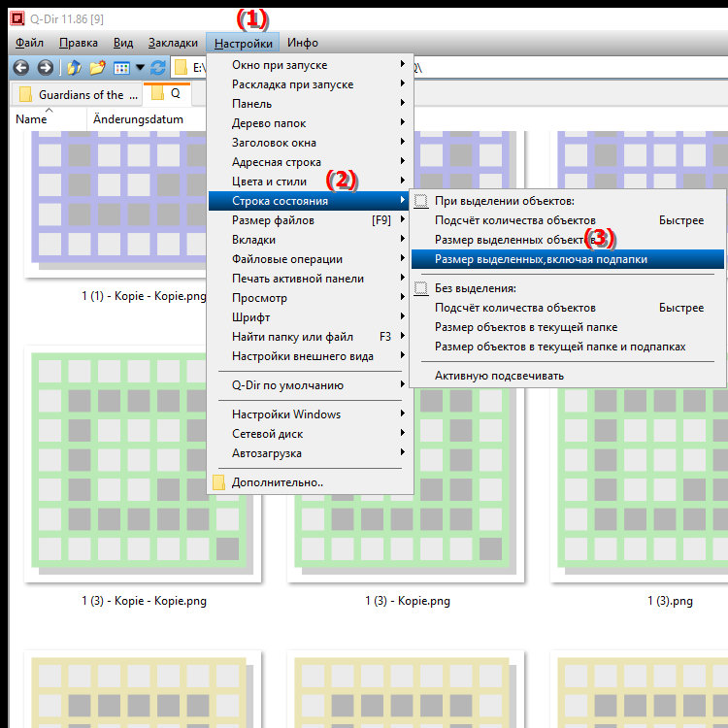Open the view mode icon in toolbar
This screenshot has height=728, width=728.
coord(121,68)
